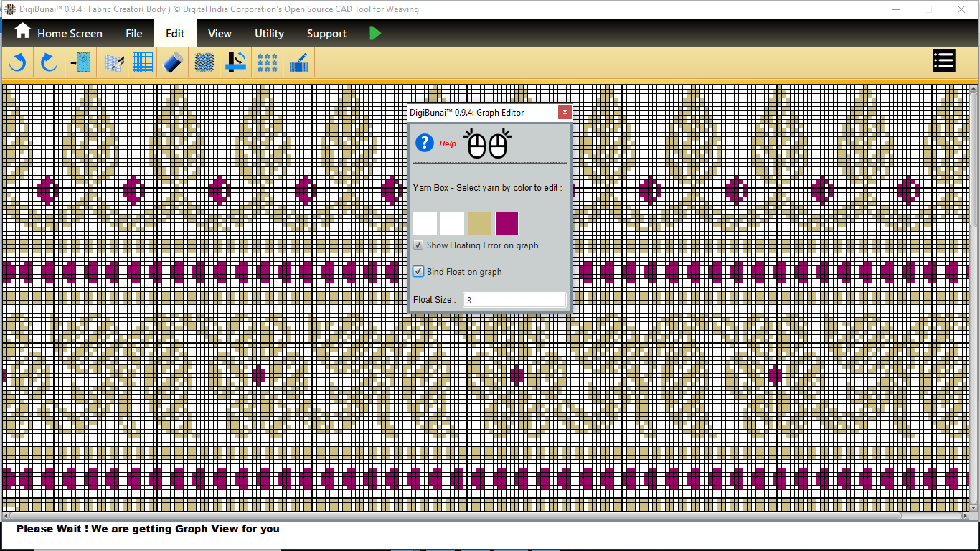Open the hamburger list menu icon

[943, 61]
